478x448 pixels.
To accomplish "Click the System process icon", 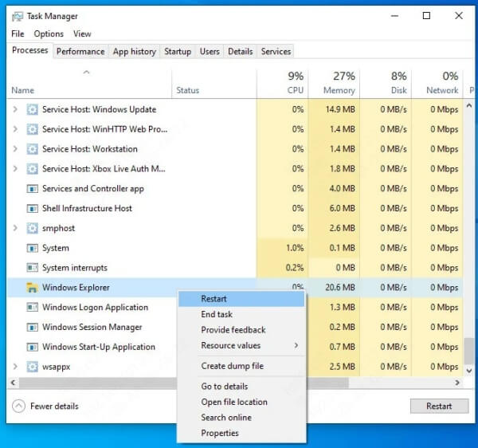I will pyautogui.click(x=33, y=248).
